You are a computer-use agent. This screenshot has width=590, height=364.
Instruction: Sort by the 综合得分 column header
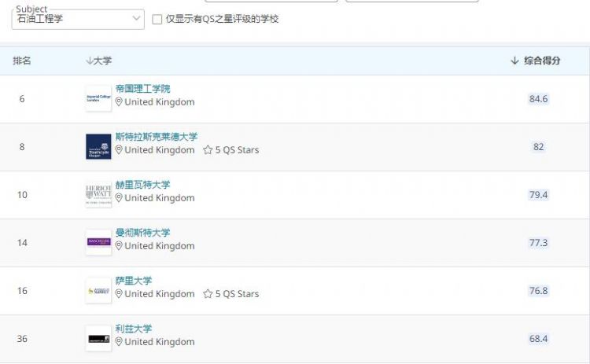pos(536,61)
